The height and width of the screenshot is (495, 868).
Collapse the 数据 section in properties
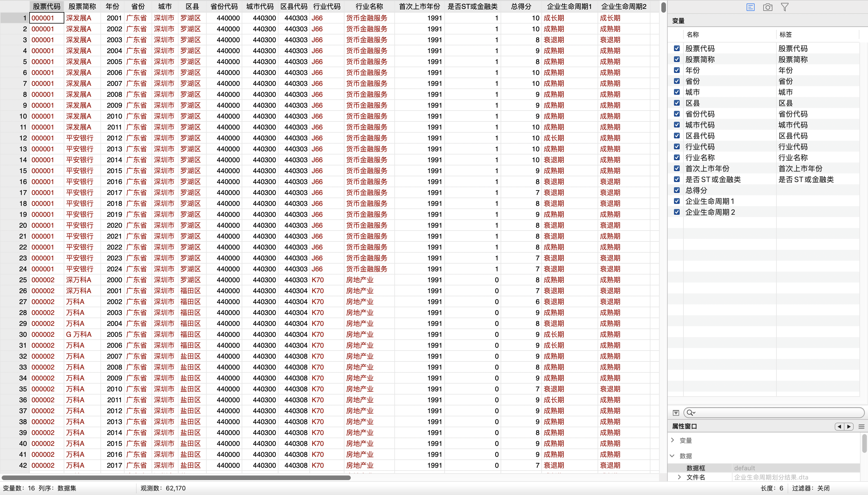(x=673, y=456)
